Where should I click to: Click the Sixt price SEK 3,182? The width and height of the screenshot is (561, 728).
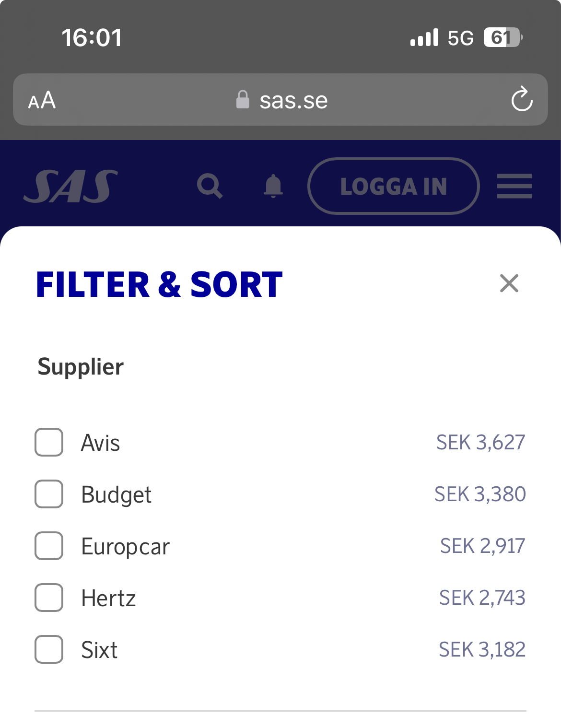coord(482,649)
